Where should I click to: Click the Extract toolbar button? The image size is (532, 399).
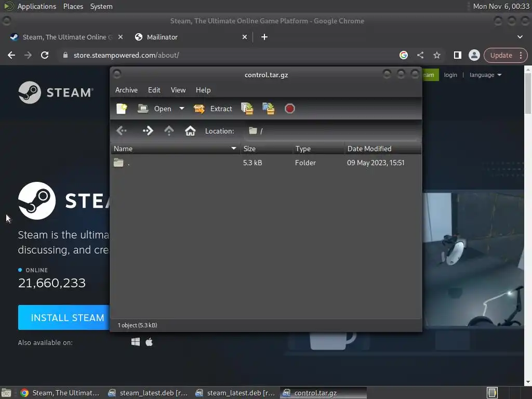[212, 109]
